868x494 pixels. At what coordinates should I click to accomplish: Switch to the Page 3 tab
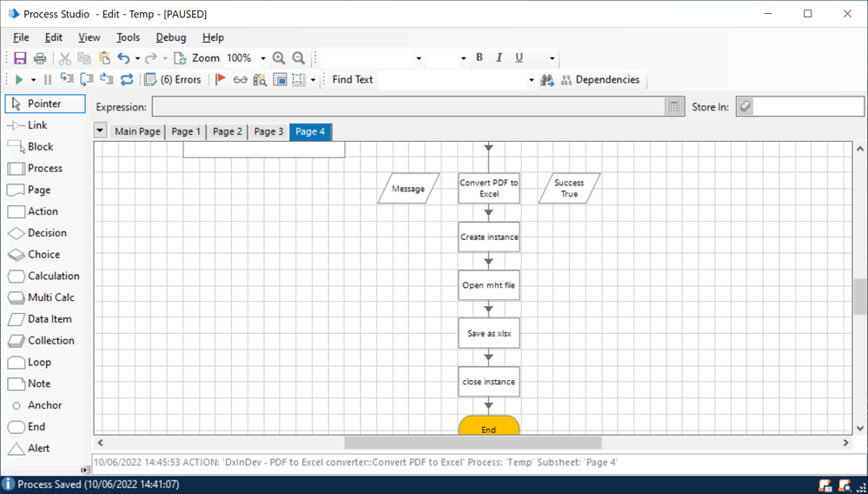[x=268, y=132]
